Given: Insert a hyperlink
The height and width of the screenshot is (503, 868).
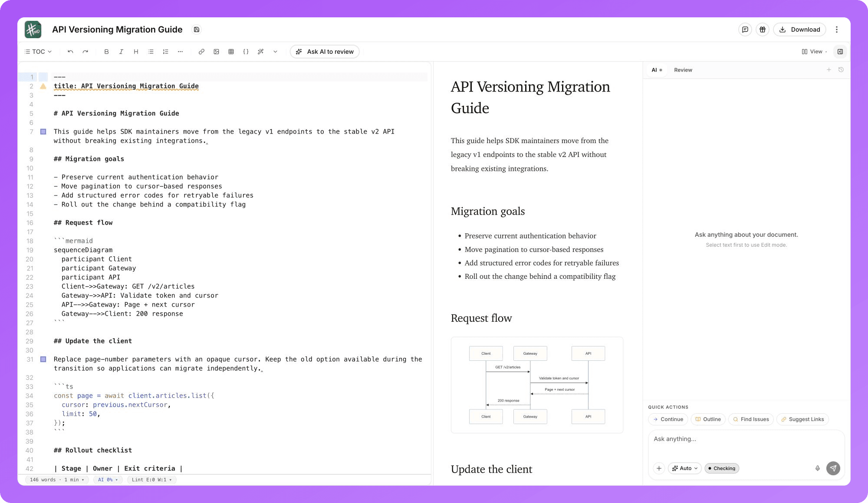Looking at the screenshot, I should 201,52.
